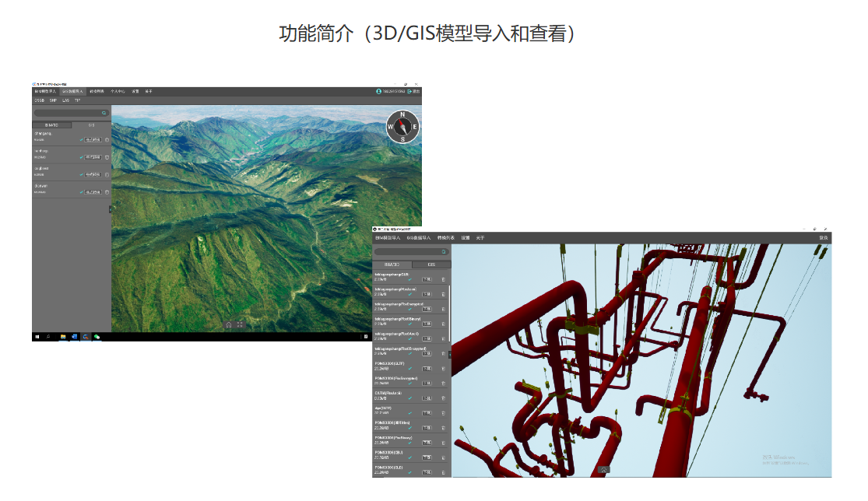This screenshot has height=501, width=868.
Task: Open 关于 in pipe model window
Action: tap(480, 238)
